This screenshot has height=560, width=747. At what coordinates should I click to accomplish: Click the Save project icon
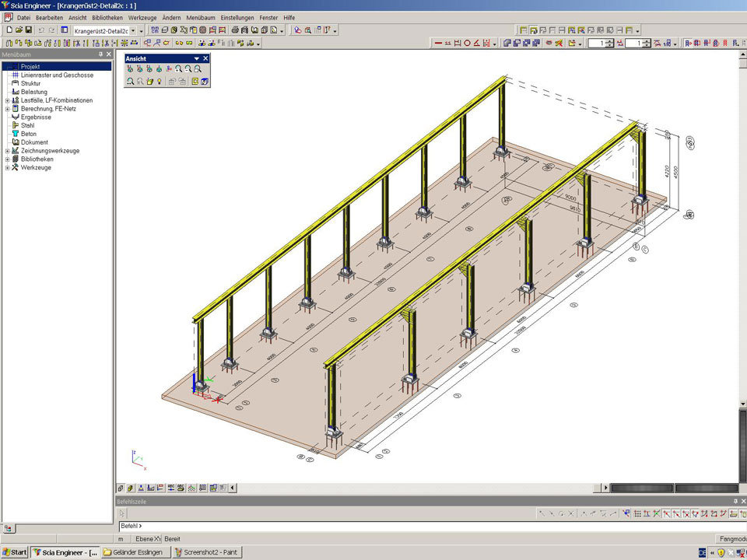(x=28, y=30)
